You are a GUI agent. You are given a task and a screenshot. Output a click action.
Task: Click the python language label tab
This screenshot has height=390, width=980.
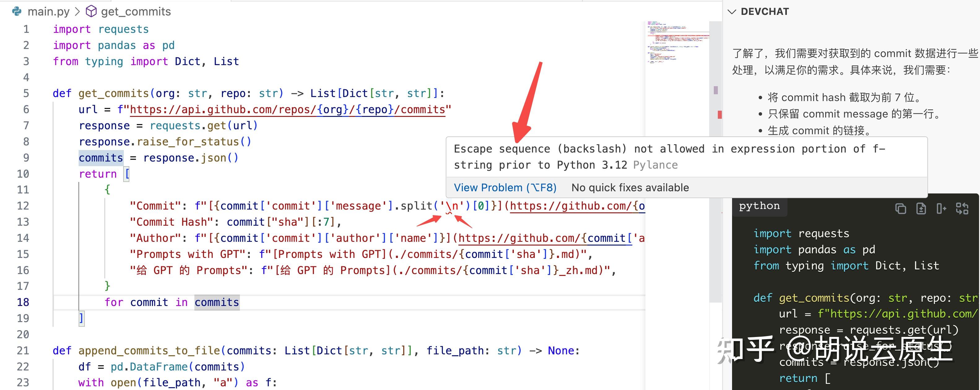759,206
